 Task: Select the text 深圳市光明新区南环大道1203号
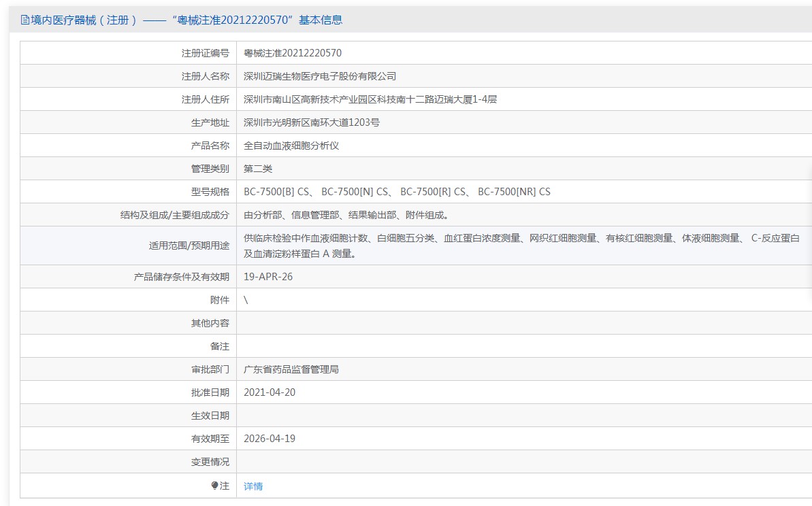click(312, 122)
